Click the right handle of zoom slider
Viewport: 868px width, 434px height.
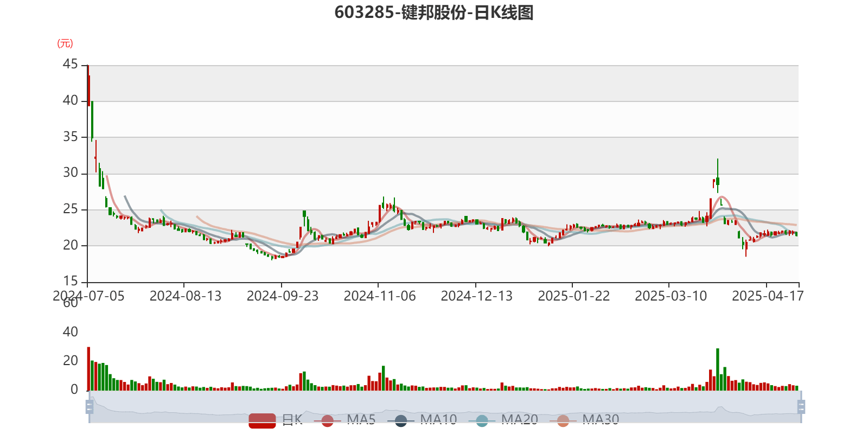coord(802,406)
